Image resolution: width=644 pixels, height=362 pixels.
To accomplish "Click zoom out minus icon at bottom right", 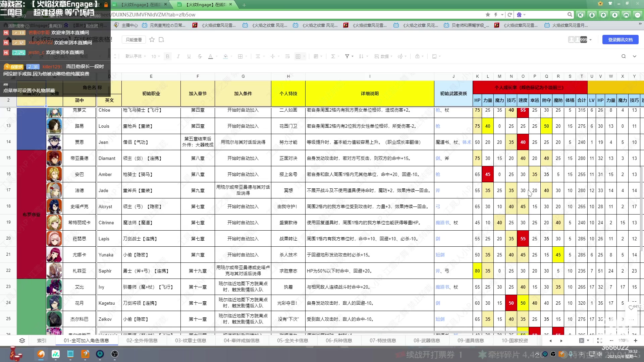I will click(611, 341).
